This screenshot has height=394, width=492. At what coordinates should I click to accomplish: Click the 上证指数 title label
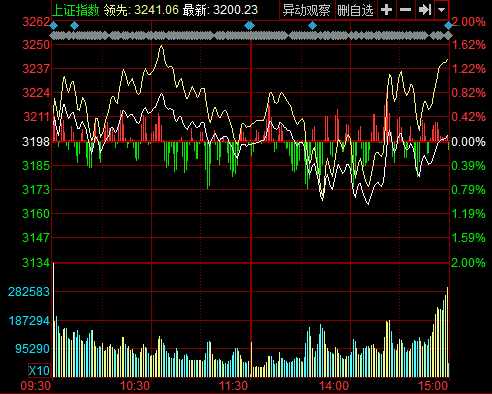76,10
